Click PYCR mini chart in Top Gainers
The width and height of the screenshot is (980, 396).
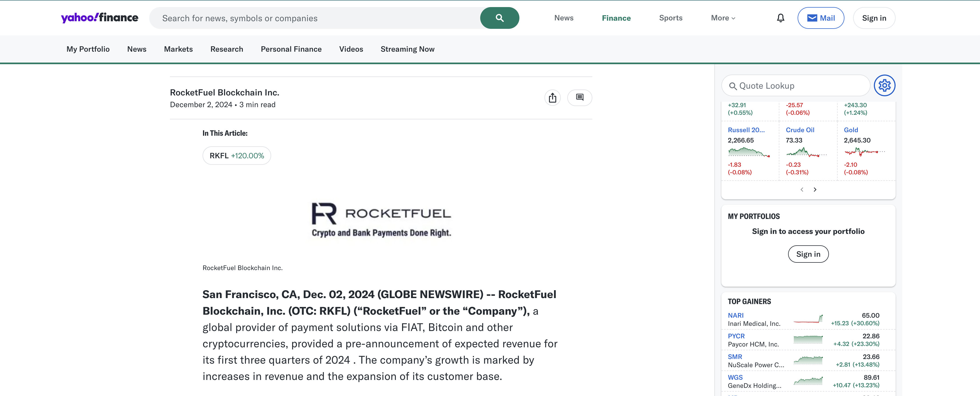(x=808, y=339)
